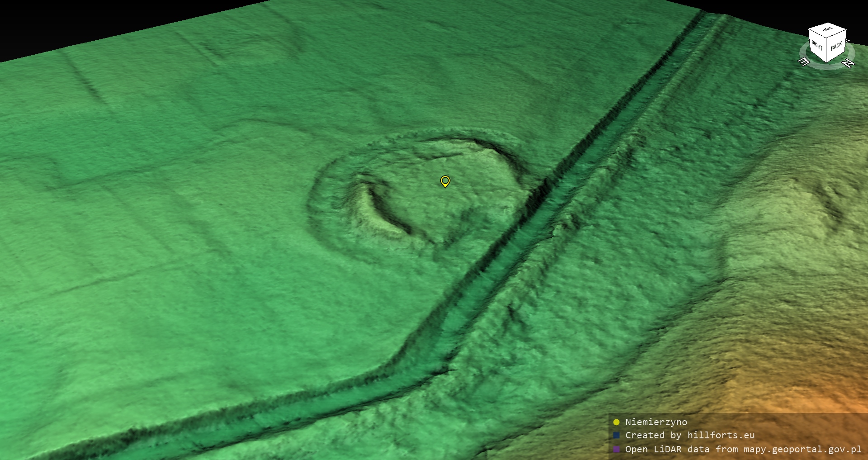Click the RIGHT face of the navigation cube

click(x=817, y=45)
